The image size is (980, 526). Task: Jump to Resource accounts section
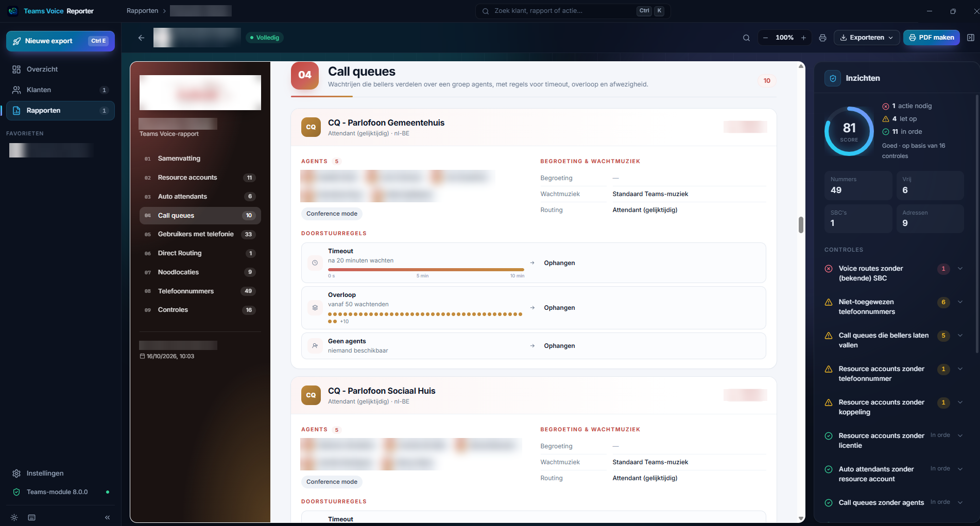click(x=200, y=178)
